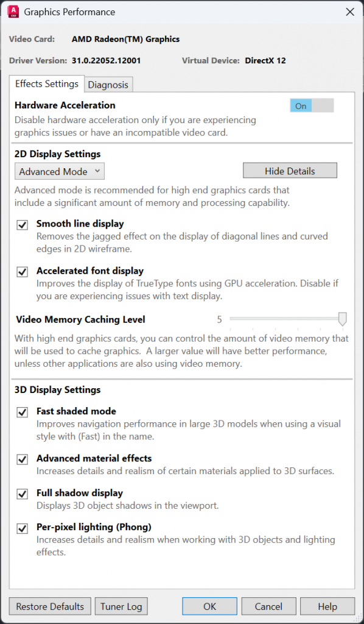Open the Tuner Log
This screenshot has width=364, height=624.
(x=121, y=606)
